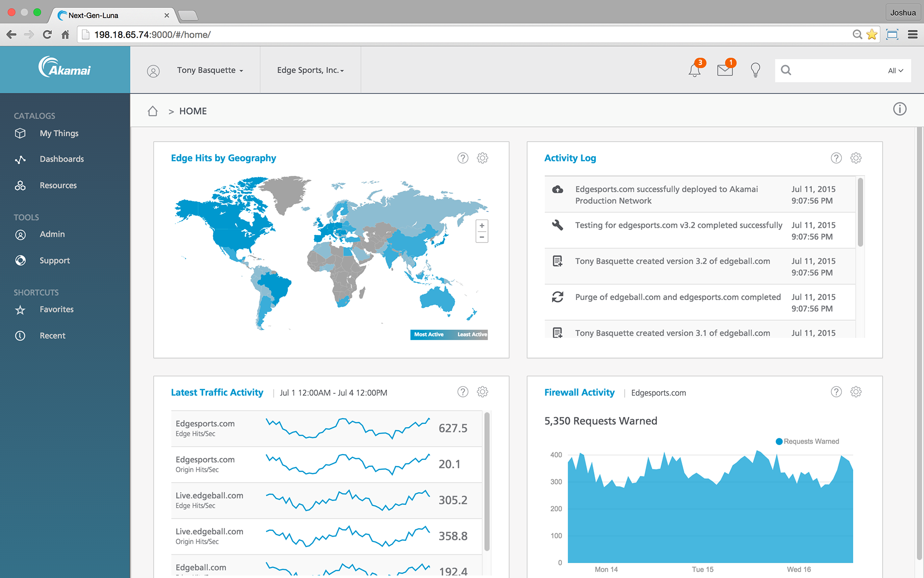Open the Dashboards pulse icon
924x578 pixels.
coord(20,159)
